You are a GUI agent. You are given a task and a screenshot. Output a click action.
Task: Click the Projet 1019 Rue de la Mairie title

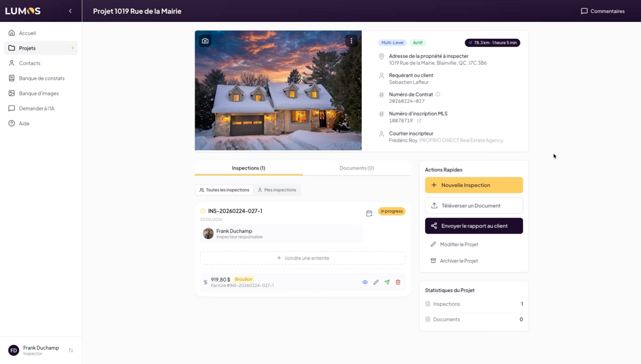[x=137, y=11]
